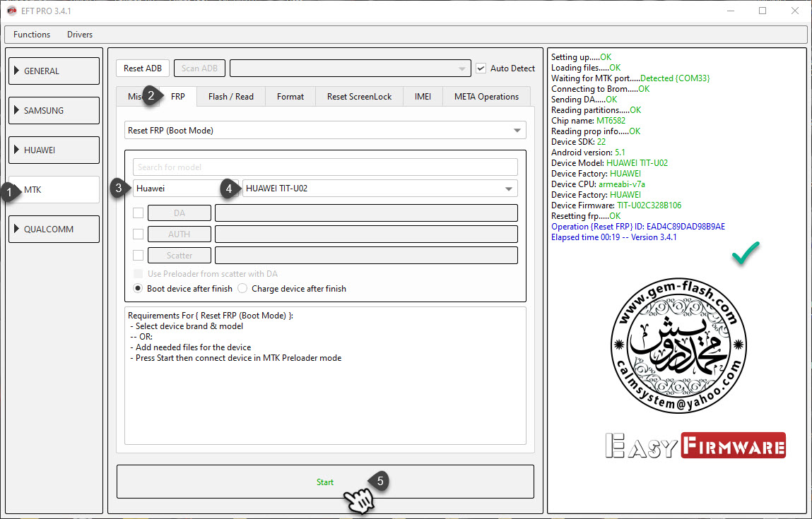The height and width of the screenshot is (519, 812).
Task: Click the Search for model field
Action: pos(325,167)
